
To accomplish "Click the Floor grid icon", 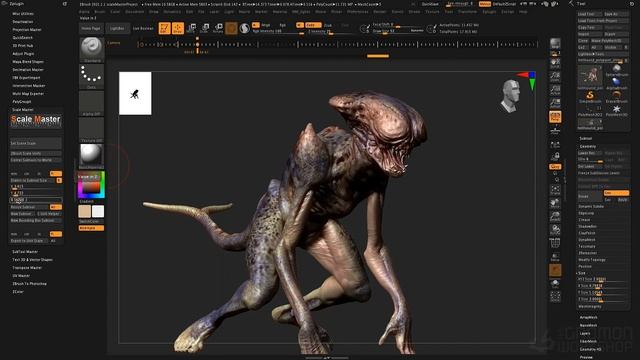I will click(x=555, y=130).
